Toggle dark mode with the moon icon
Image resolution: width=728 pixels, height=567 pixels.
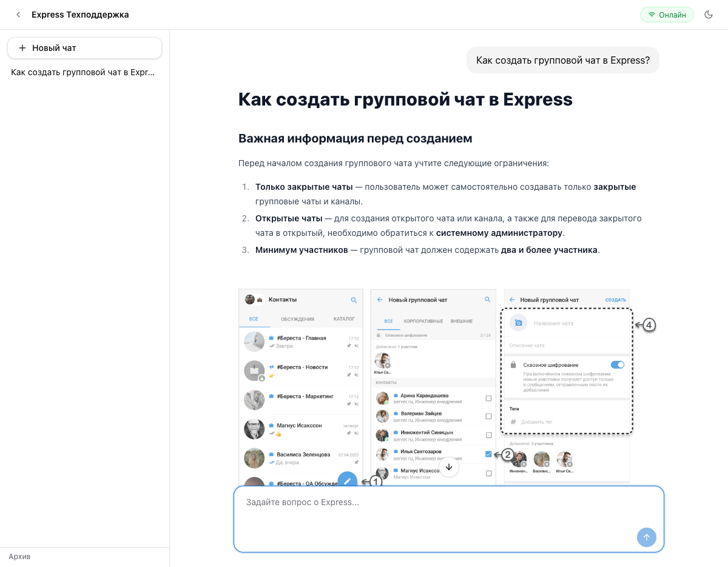pos(708,15)
